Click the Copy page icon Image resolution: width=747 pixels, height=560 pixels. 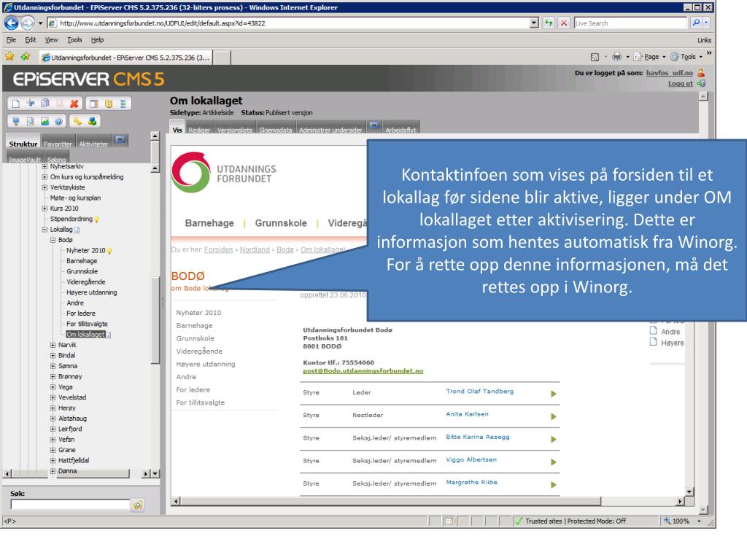(x=44, y=104)
